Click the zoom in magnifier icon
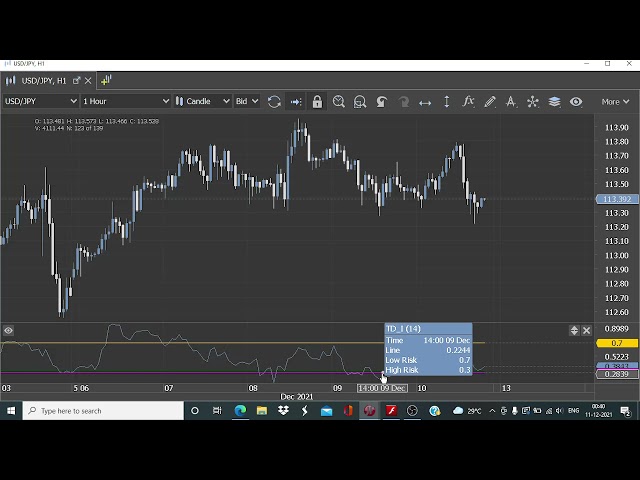 (x=339, y=101)
